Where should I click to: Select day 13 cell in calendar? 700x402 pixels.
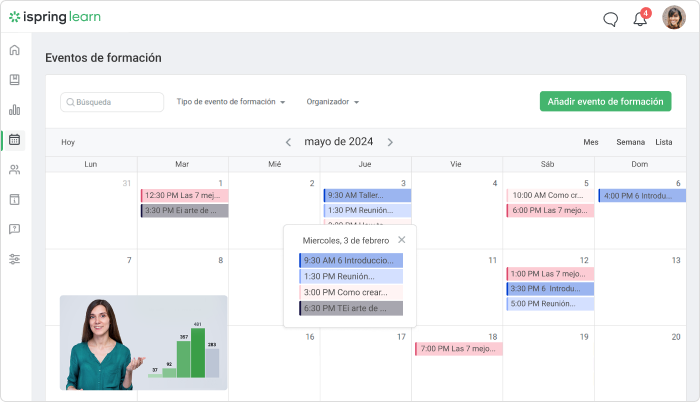[x=640, y=287]
